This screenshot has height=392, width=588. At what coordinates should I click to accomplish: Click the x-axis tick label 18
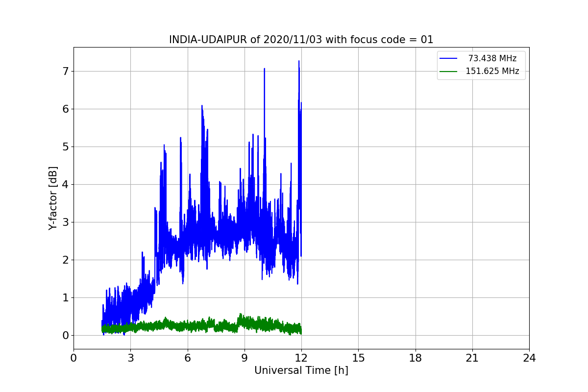(x=416, y=358)
